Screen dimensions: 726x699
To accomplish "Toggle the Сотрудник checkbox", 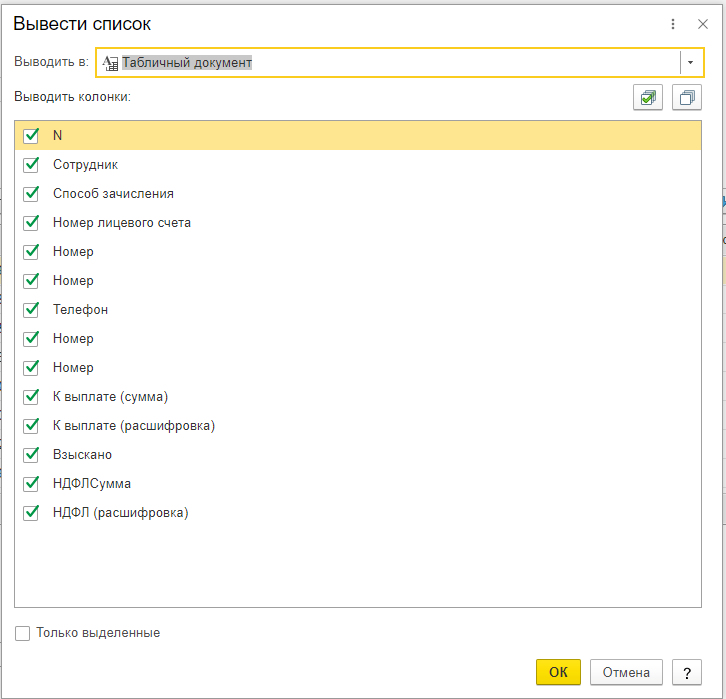I will pos(31,165).
